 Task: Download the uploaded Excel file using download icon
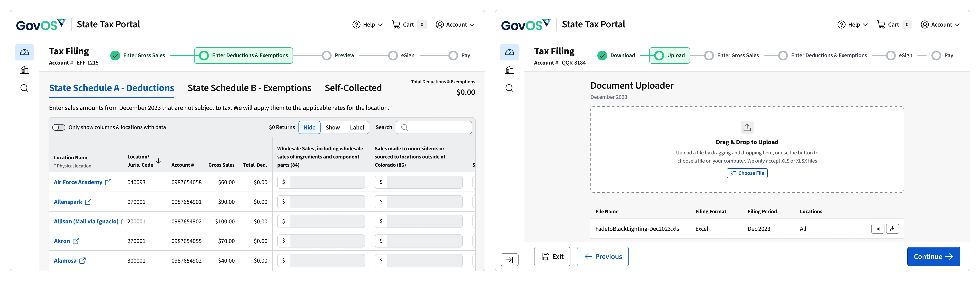point(892,229)
